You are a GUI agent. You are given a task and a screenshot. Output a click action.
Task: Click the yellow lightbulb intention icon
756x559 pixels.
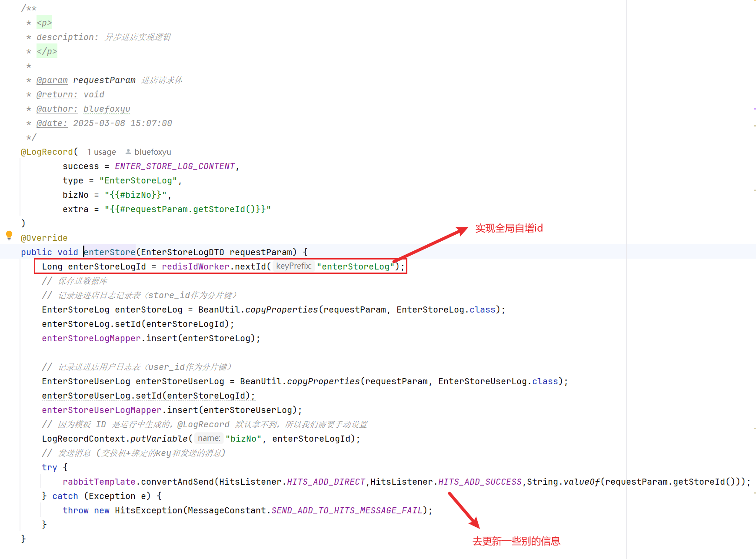pos(9,236)
